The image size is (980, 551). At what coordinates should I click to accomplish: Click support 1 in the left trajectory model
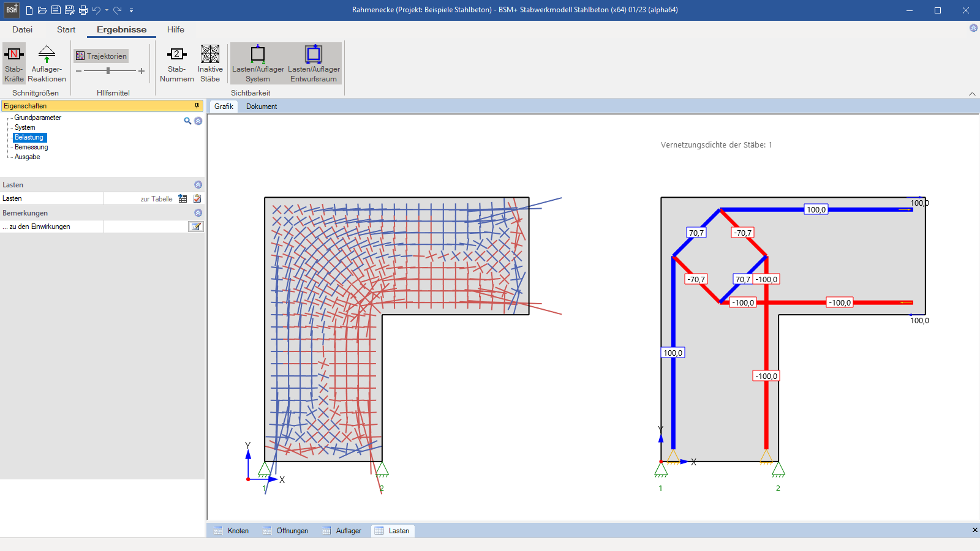[265, 470]
